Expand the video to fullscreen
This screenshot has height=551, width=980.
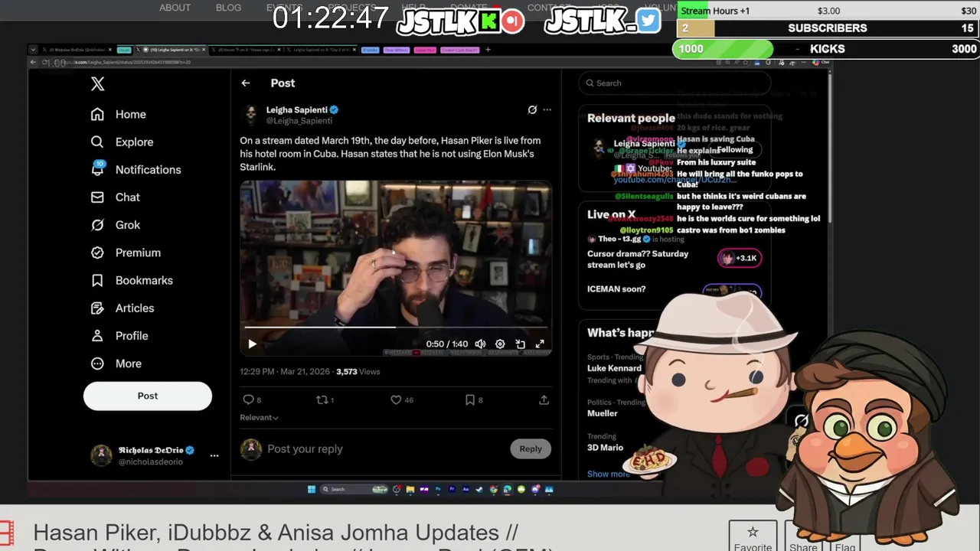(x=540, y=344)
